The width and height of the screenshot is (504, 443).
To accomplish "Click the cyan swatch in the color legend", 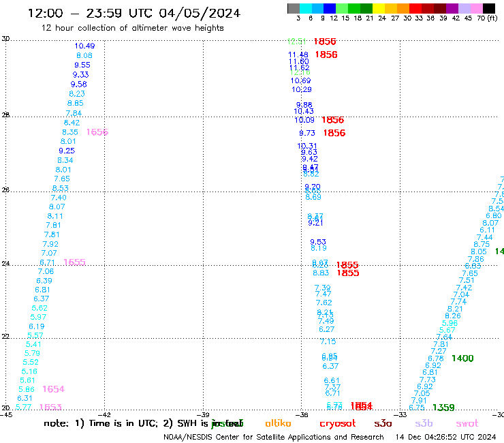I will pyautogui.click(x=306, y=8).
